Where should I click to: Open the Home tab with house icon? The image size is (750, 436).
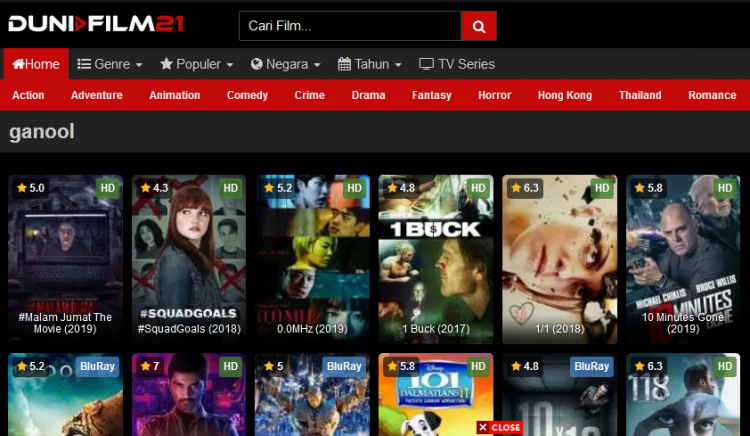click(x=36, y=64)
